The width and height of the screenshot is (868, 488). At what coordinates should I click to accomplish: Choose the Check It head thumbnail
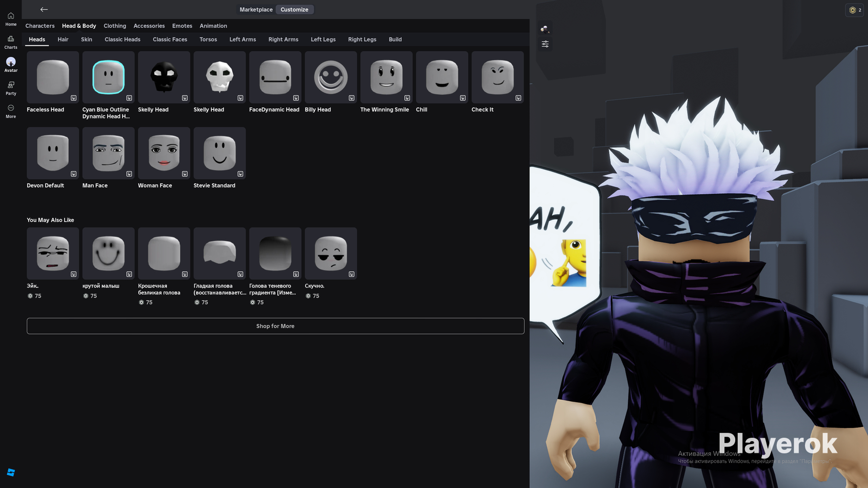pyautogui.click(x=498, y=77)
